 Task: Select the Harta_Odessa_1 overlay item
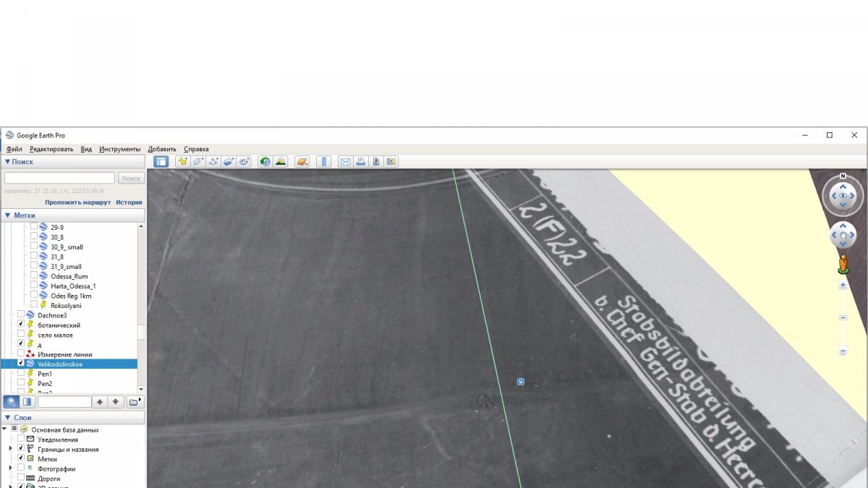pyautogui.click(x=73, y=286)
